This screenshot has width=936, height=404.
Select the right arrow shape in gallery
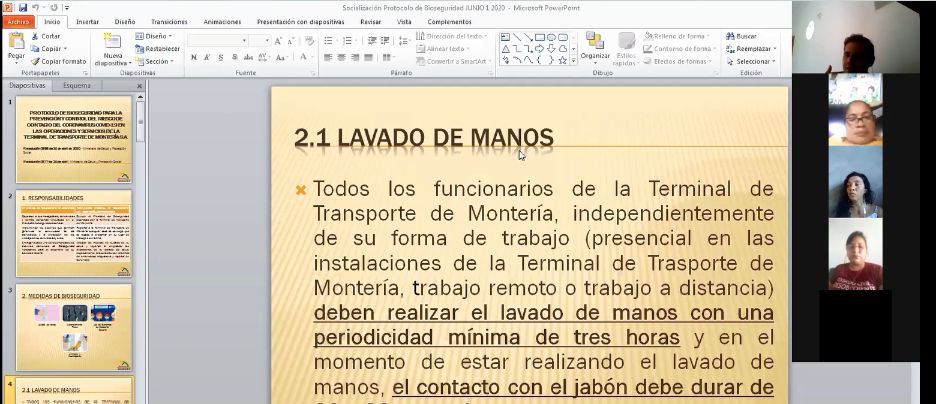coord(540,48)
